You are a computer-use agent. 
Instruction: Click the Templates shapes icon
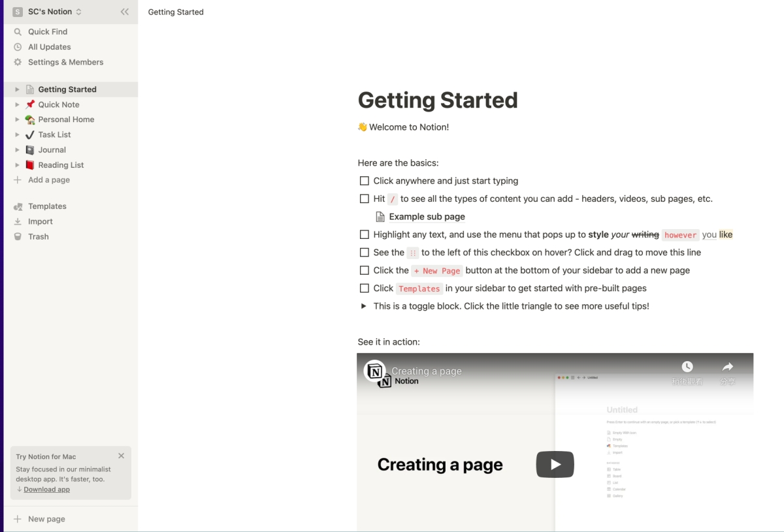(18, 206)
